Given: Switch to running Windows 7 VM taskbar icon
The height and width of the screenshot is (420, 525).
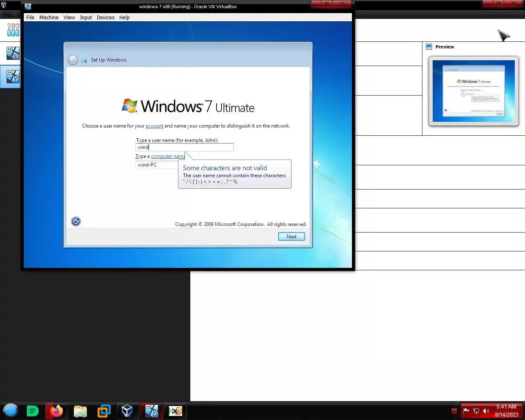Looking at the screenshot, I should pos(152,411).
